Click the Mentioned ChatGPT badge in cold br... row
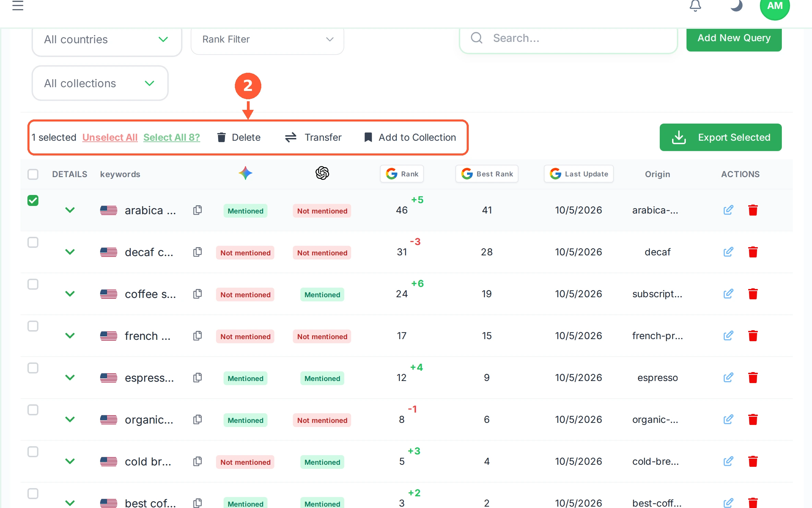The height and width of the screenshot is (508, 812). tap(322, 462)
